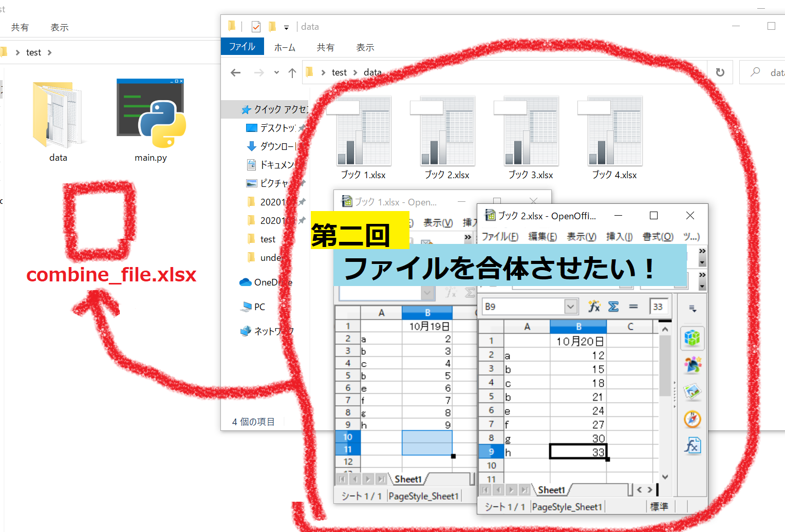Select the Sheet1 tab in ブック 2.xlsx

(x=551, y=490)
